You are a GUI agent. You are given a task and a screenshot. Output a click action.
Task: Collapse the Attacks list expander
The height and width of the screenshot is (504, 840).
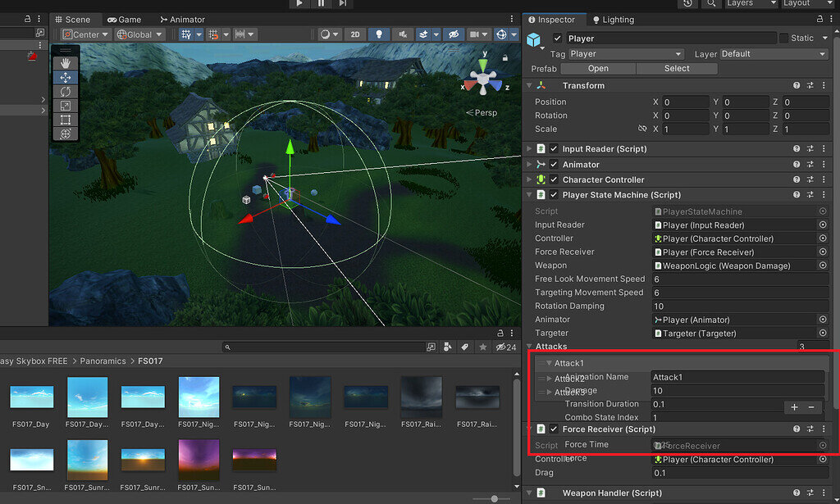[529, 347]
